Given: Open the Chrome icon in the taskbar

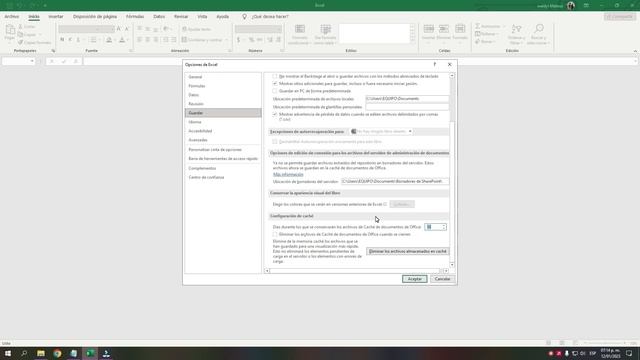Looking at the screenshot, I should click(x=57, y=353).
